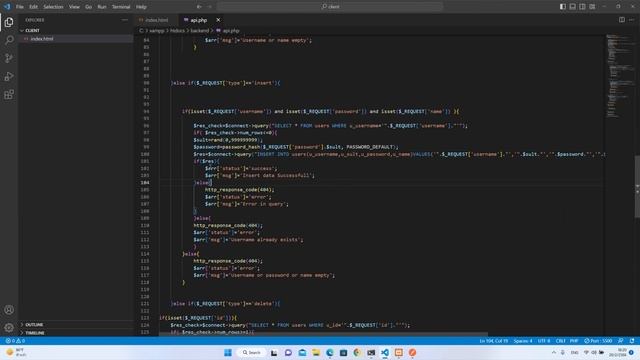Change the UTF-8 encoding setting
This screenshot has width=640, height=360.
pyautogui.click(x=544, y=341)
